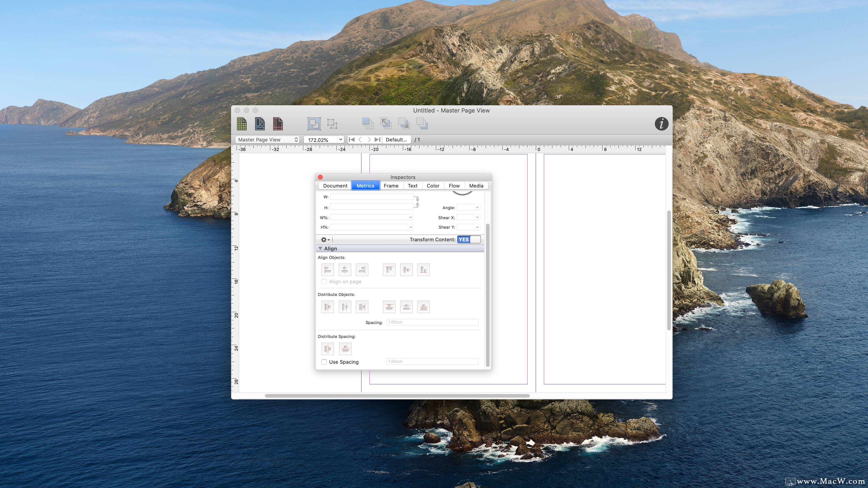Click the Bring to Front toolbar icon
The height and width of the screenshot is (488, 868).
[367, 123]
